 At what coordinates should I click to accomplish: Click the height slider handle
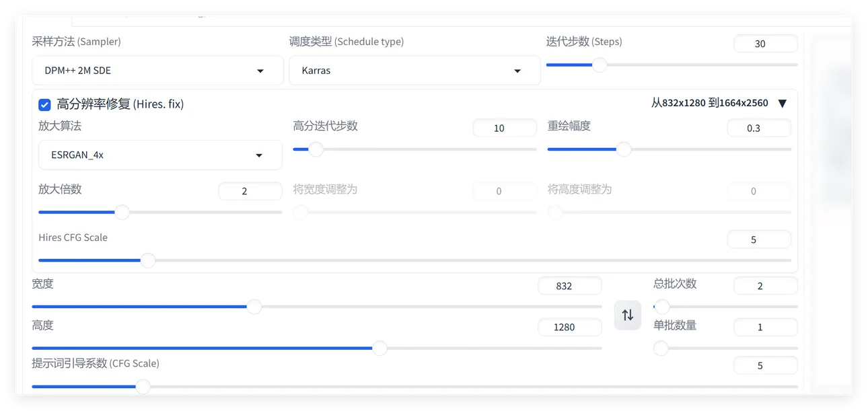(379, 348)
